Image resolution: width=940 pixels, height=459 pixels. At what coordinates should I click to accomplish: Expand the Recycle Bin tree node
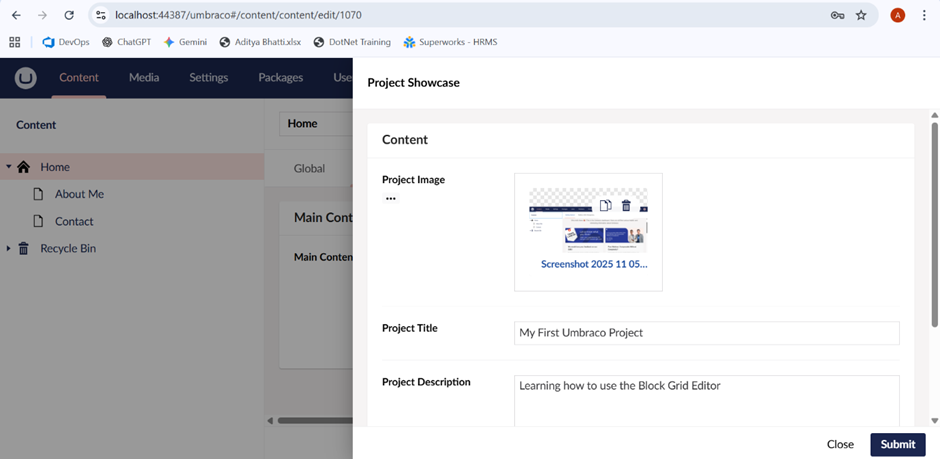[x=9, y=248]
